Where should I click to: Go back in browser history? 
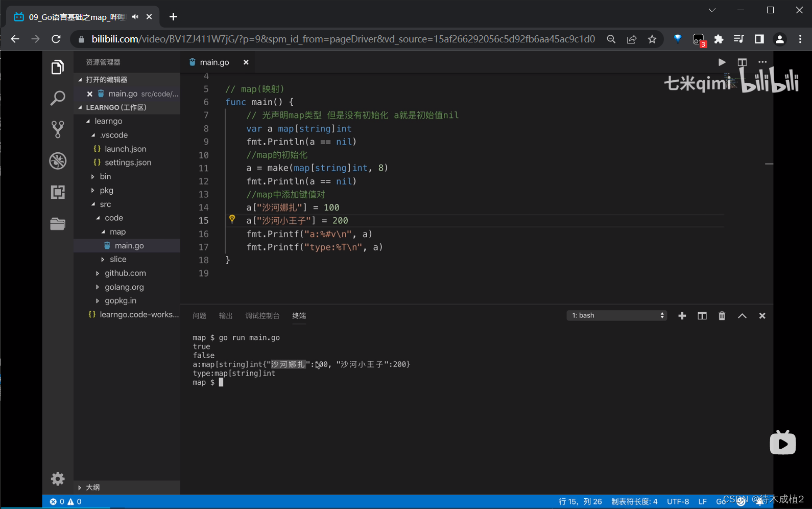[15, 39]
